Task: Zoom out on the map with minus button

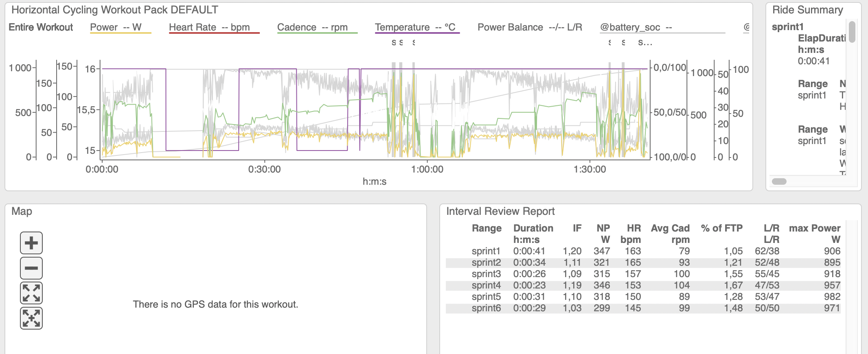Action: [31, 268]
